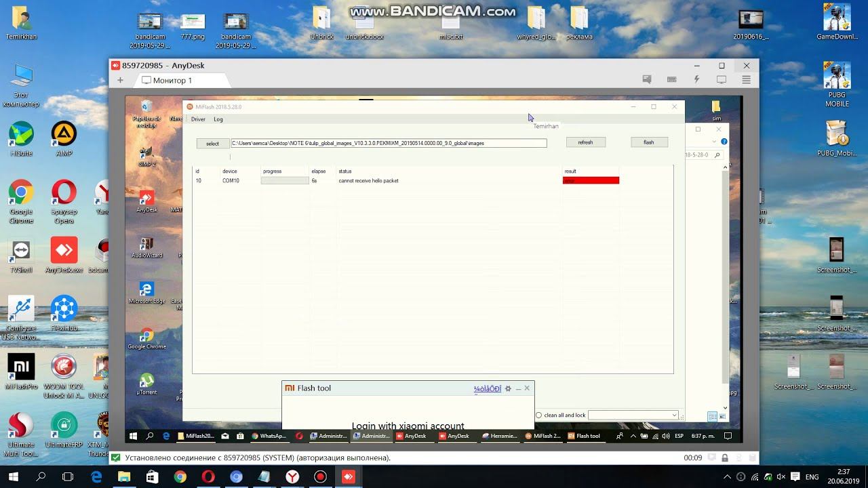
Task: Click the refresh button in MiFlash
Action: 585,142
